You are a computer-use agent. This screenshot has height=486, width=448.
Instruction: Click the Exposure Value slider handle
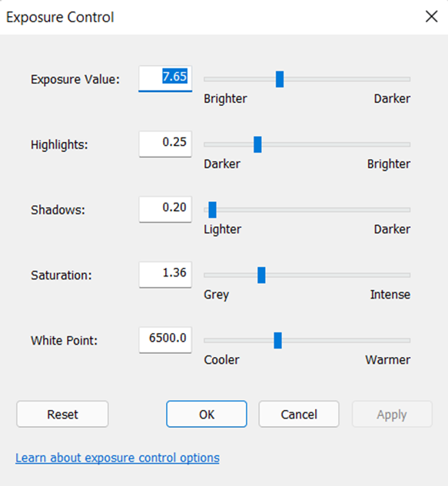[280, 79]
